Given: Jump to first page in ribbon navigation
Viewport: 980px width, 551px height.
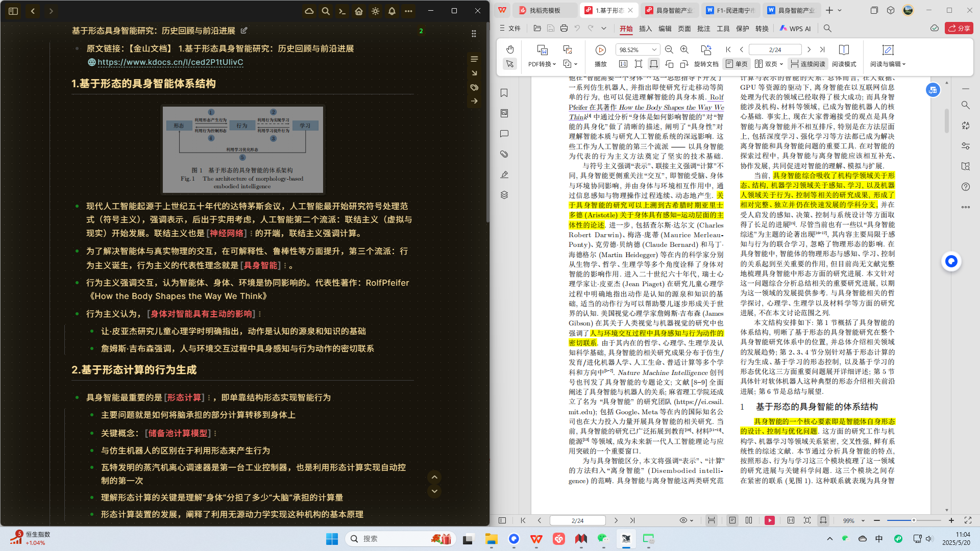Looking at the screenshot, I should click(728, 49).
